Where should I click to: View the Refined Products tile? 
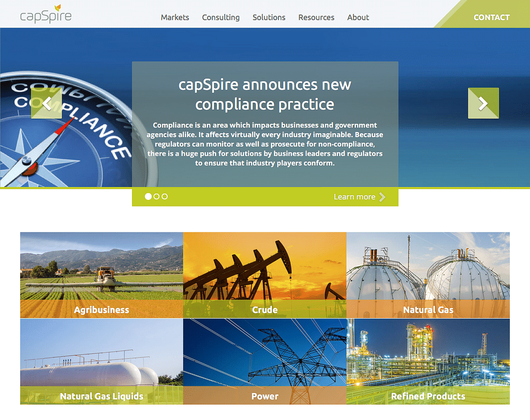click(x=428, y=361)
